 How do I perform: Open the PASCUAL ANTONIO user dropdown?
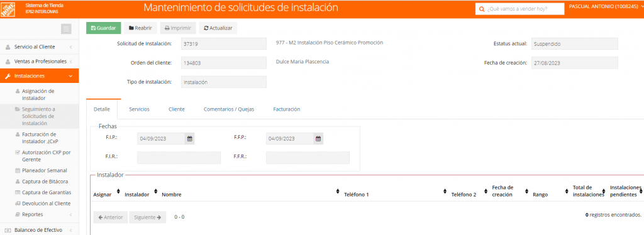coord(606,6)
